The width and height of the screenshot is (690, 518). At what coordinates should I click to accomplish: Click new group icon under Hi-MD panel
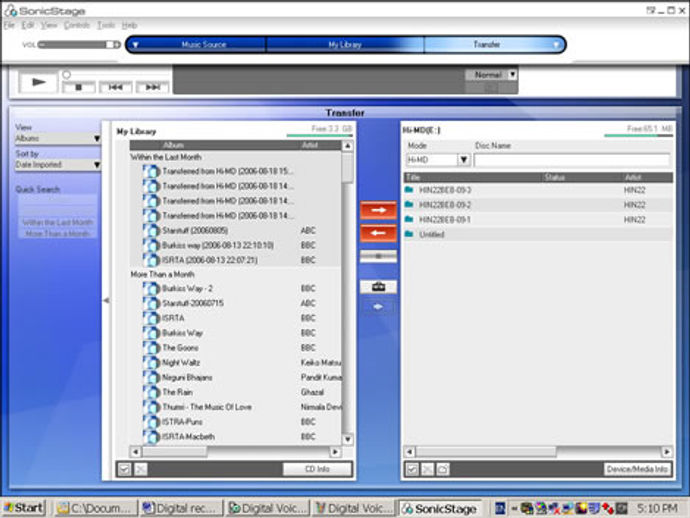(x=443, y=469)
